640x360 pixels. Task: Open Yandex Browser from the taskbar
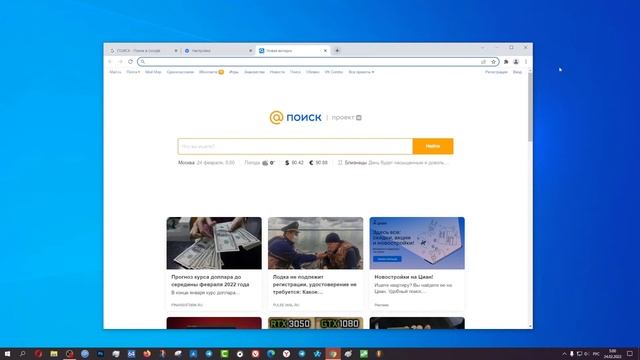[287, 354]
